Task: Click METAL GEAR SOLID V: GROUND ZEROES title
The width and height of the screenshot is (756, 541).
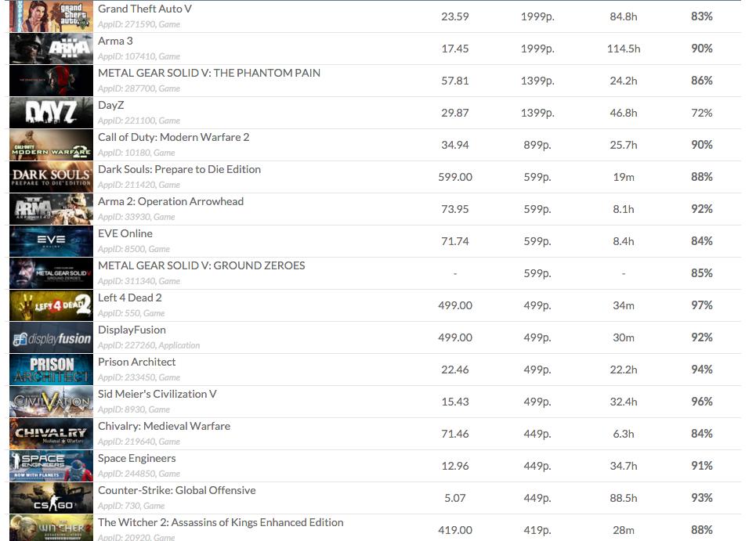Action: pos(201,265)
